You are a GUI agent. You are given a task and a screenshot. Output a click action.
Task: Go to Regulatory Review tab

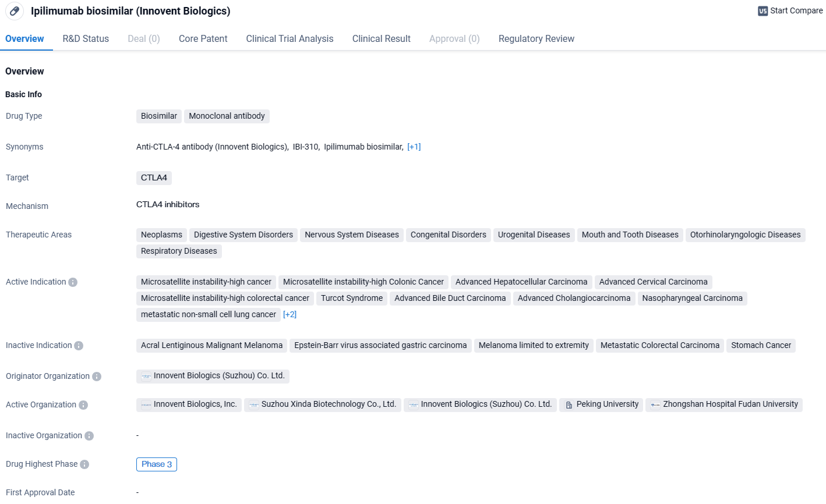click(x=536, y=38)
